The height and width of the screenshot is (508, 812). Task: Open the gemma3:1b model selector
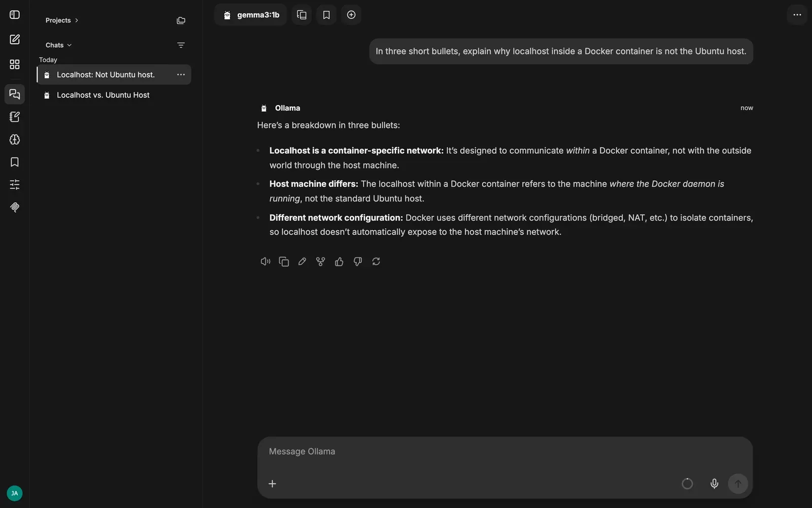(251, 15)
